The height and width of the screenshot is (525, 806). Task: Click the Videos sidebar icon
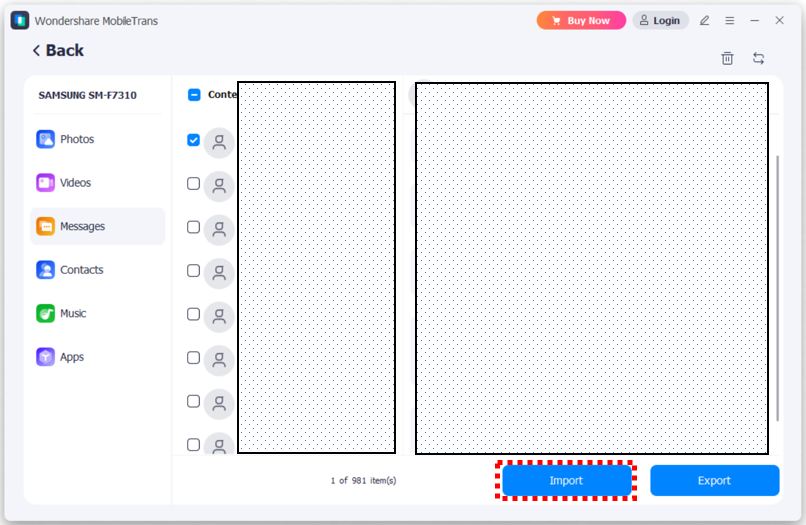[46, 183]
